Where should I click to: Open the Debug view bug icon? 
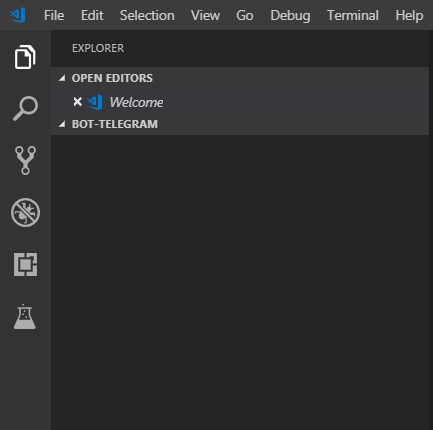(25, 213)
